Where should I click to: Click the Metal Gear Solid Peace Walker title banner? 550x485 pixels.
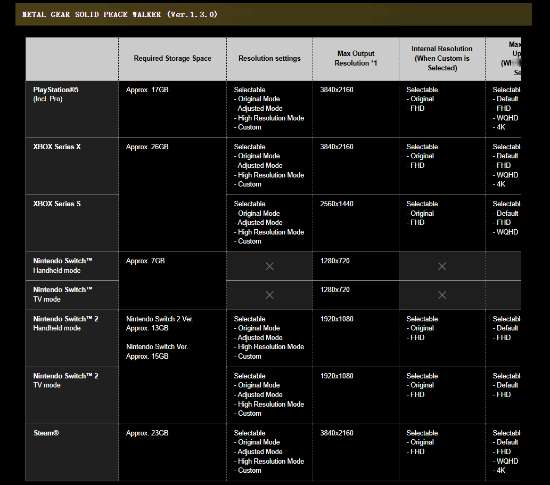(x=274, y=14)
